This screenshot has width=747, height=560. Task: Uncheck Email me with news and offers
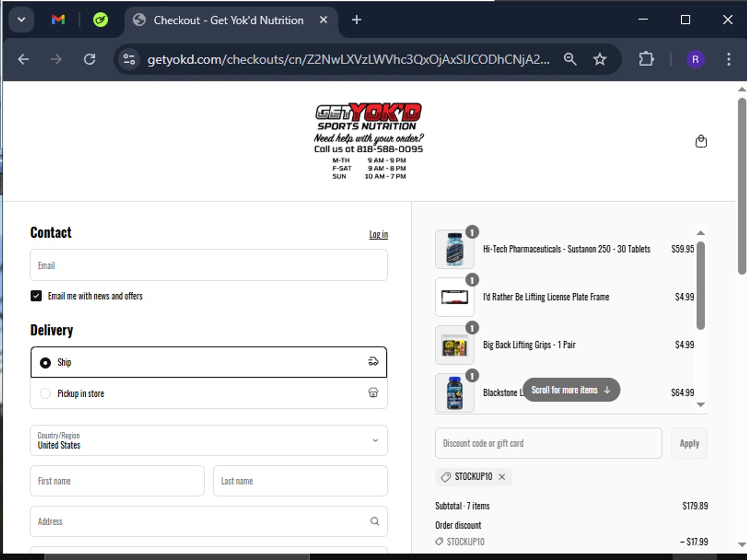tap(36, 296)
